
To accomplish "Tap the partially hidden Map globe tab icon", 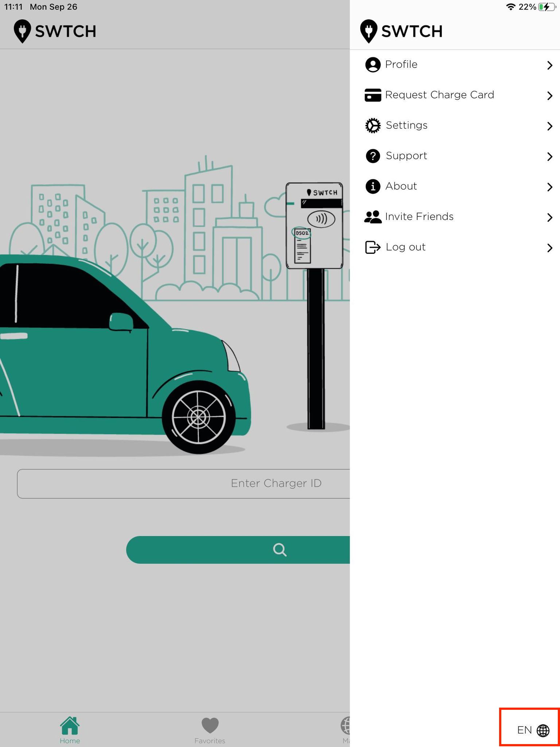I will coord(345,725).
